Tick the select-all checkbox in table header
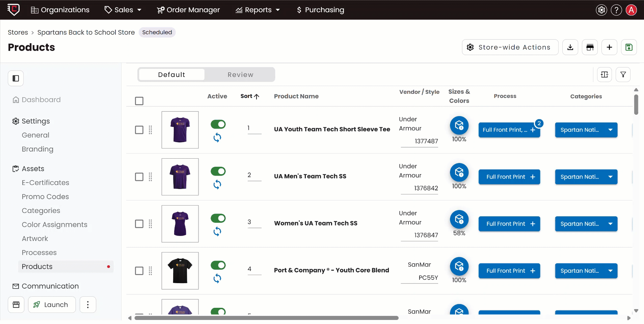The height and width of the screenshot is (324, 644). [139, 101]
